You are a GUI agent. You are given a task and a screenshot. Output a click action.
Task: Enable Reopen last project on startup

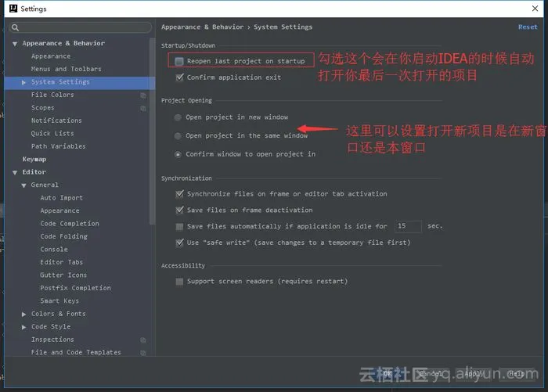[x=179, y=62]
